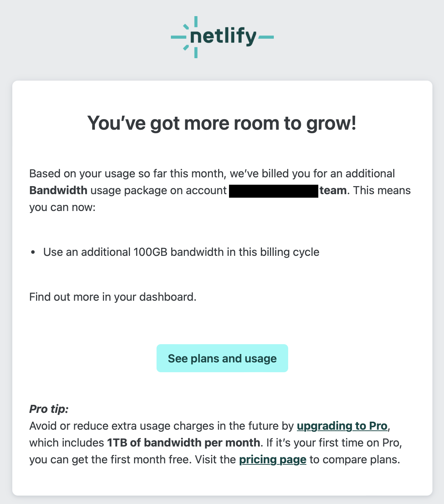Click the bold Bandwidth label
The width and height of the screenshot is (444, 504).
click(x=58, y=190)
